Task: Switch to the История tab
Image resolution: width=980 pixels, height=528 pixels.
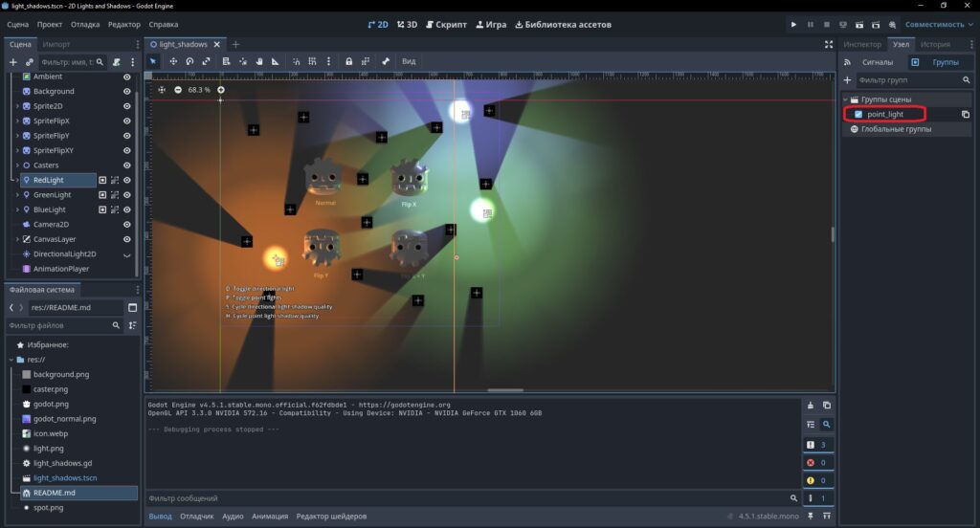Action: click(x=935, y=44)
